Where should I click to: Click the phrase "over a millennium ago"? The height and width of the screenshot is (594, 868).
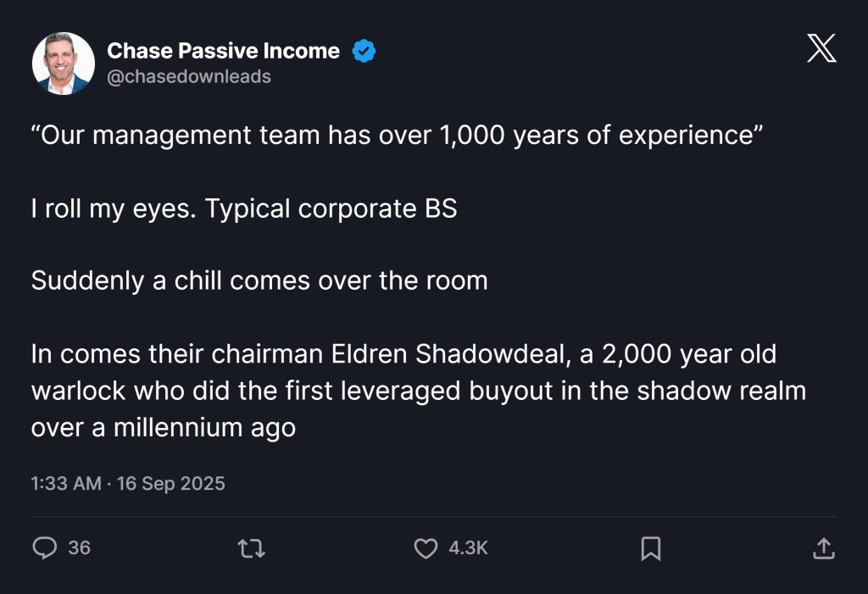[163, 427]
